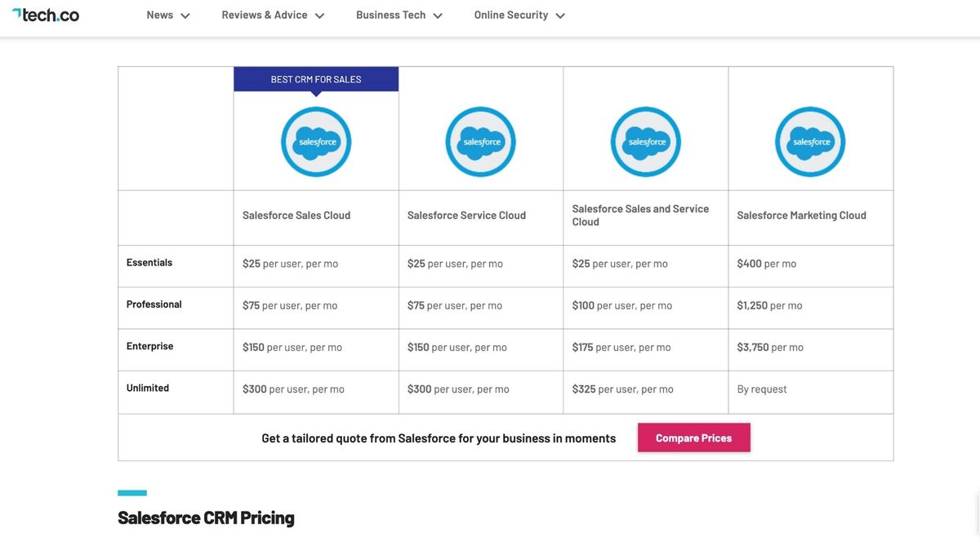Expand the Reviews & Advice dropdown

click(265, 14)
